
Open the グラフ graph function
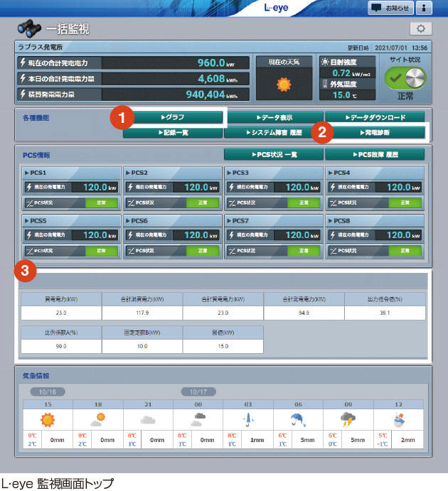[172, 117]
